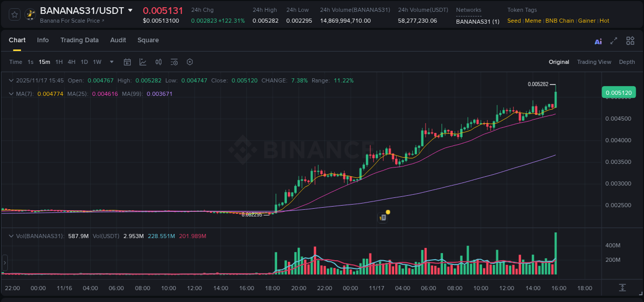The image size is (644, 302).
Task: Collapse the MA indicator values row
Action: (11, 94)
